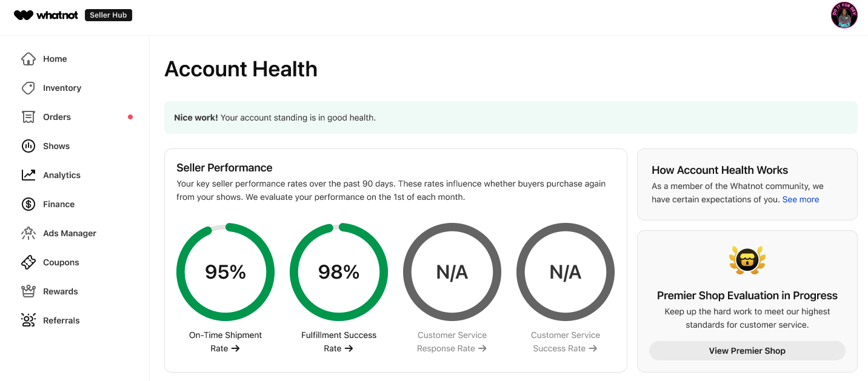Expand On-Time Shipment Rate arrow link
Viewport: 868px width, 381px height.
coord(236,348)
